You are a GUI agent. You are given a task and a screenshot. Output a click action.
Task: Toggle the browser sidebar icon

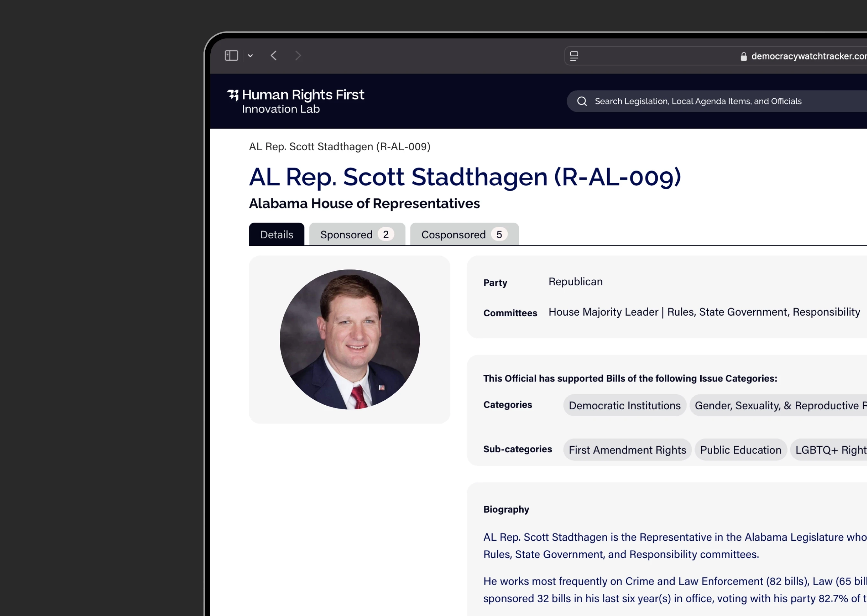point(231,56)
